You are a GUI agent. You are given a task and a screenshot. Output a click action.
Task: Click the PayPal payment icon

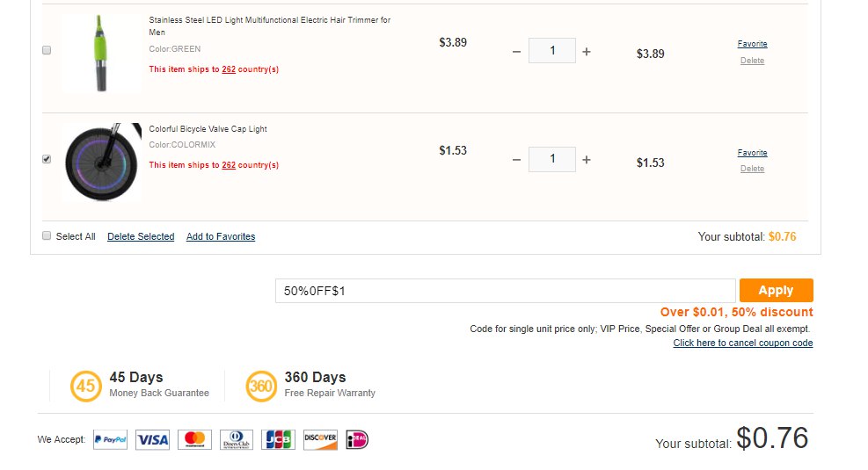[110, 439]
